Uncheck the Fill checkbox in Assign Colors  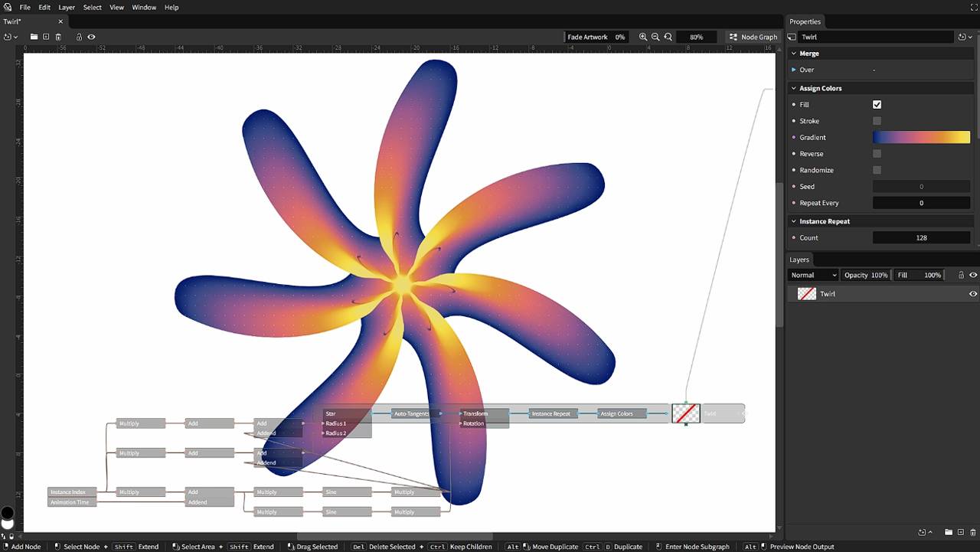877,105
